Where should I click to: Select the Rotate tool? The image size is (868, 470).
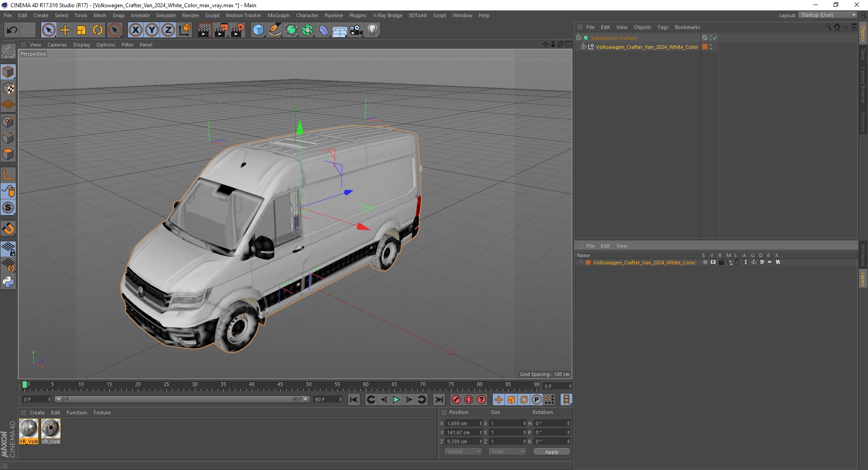(98, 30)
